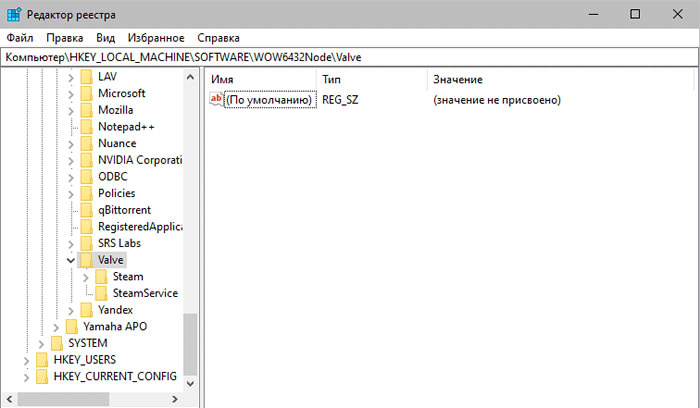Expand the HKEY_USERS hive
700x408 pixels.
pyautogui.click(x=26, y=361)
